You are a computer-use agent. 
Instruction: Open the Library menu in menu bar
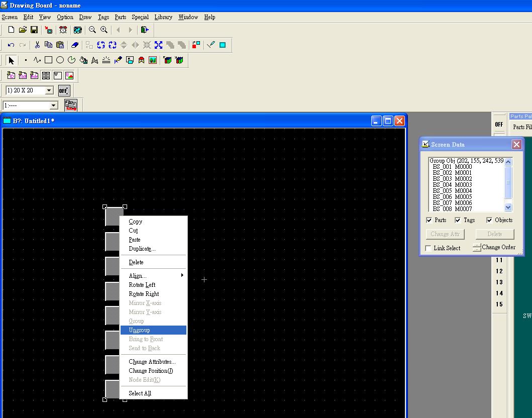point(163,17)
